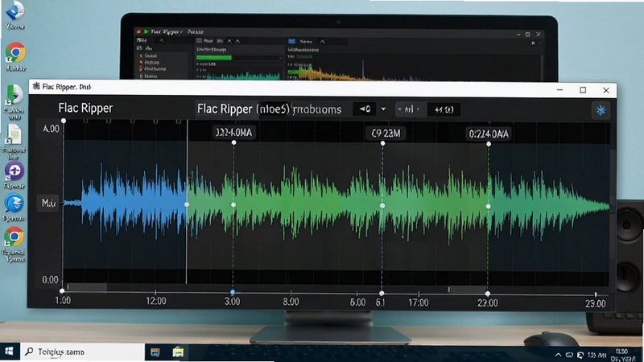Click the green progress bar in the background window
Viewport: 644px width, 362px height.
pos(213,57)
